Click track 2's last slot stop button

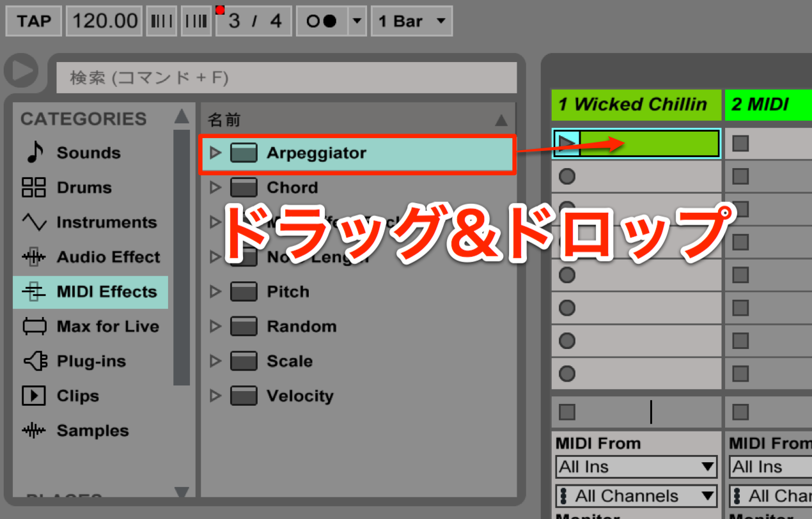740,373
